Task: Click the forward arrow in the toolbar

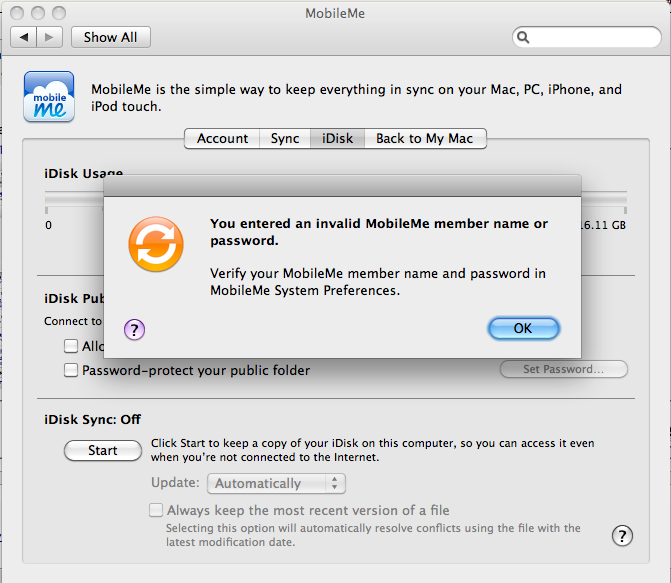Action: [50, 37]
